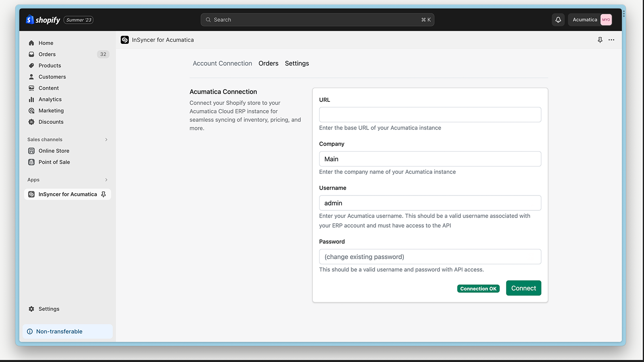Open Products in the sidebar

click(50, 66)
